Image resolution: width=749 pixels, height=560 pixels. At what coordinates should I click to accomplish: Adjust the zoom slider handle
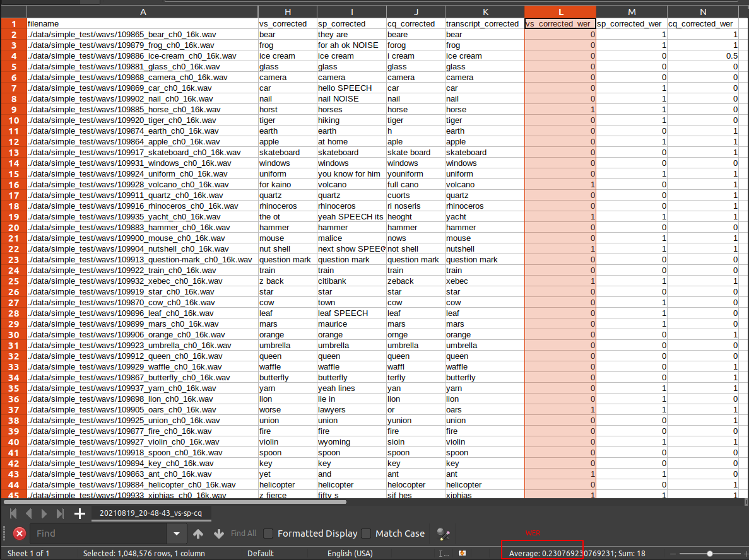click(710, 554)
